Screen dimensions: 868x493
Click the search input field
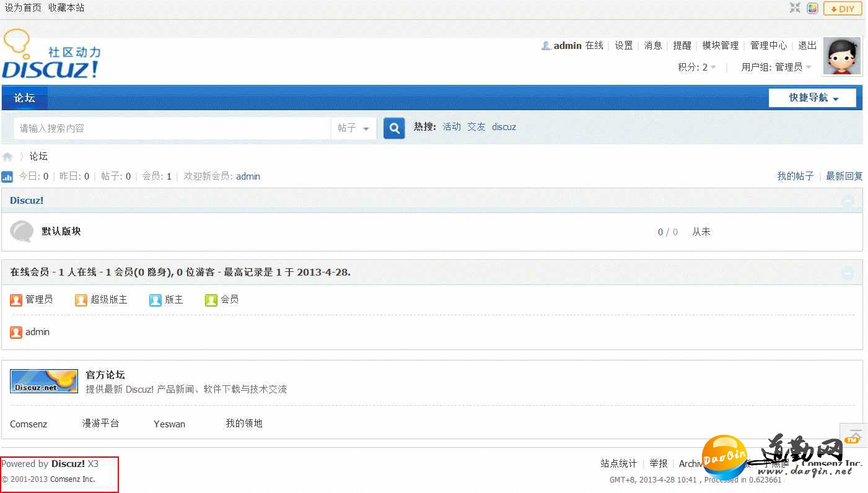tap(172, 128)
